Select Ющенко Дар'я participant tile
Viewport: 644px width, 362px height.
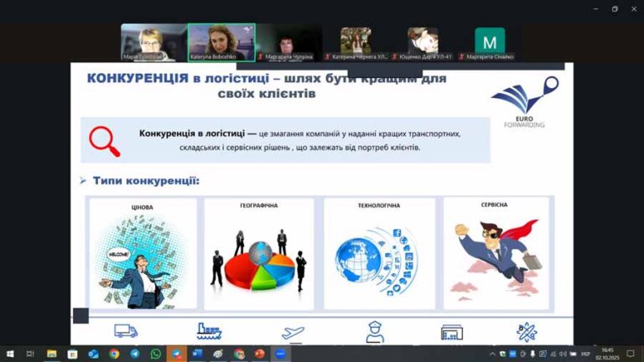point(423,42)
